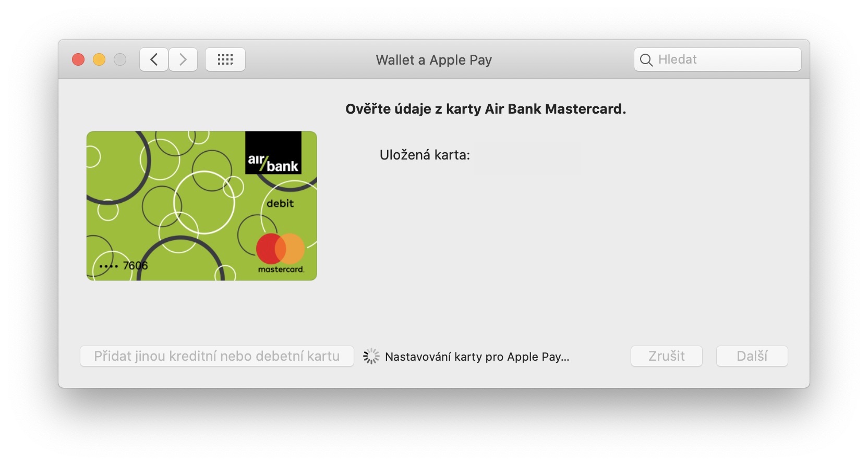
Task: Click the Nastavování karty pro Apple Pay status text
Action: click(477, 357)
